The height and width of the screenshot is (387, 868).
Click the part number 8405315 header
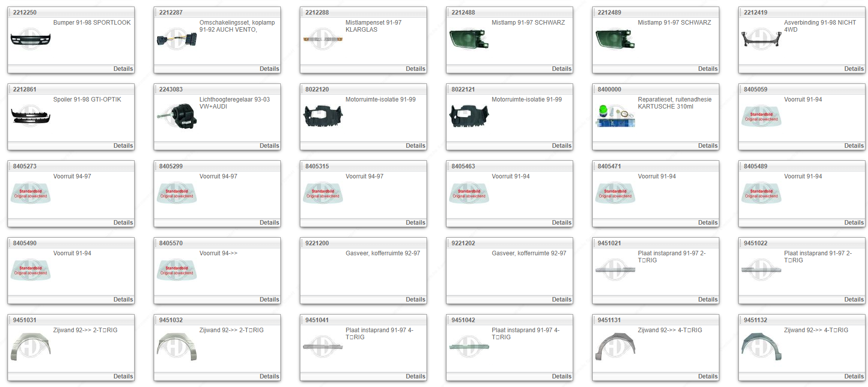tap(317, 166)
